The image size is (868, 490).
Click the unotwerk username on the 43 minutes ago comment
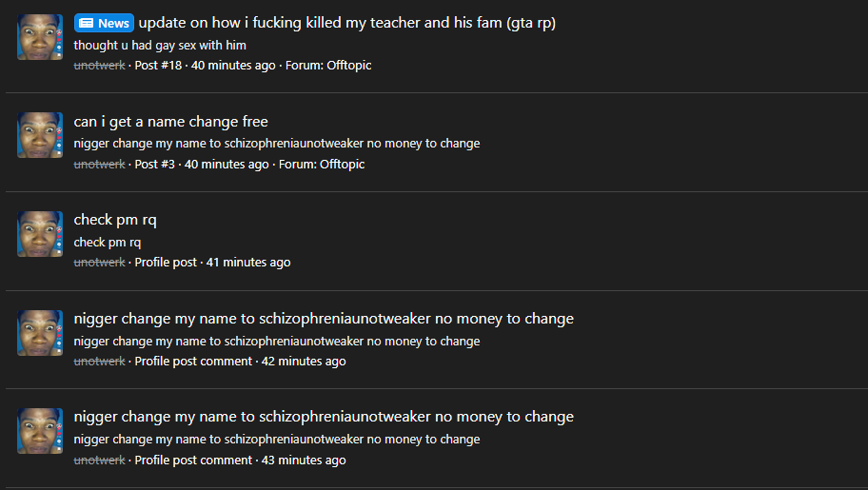point(100,461)
